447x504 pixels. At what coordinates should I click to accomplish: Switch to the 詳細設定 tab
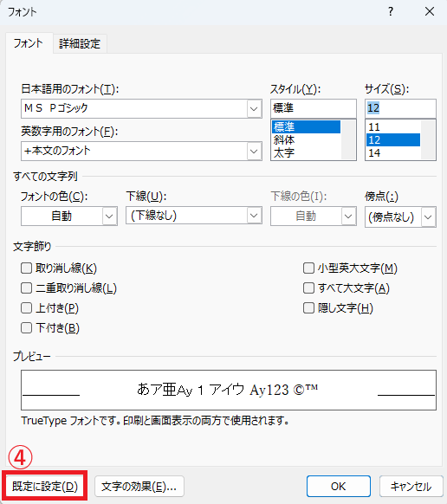point(80,43)
